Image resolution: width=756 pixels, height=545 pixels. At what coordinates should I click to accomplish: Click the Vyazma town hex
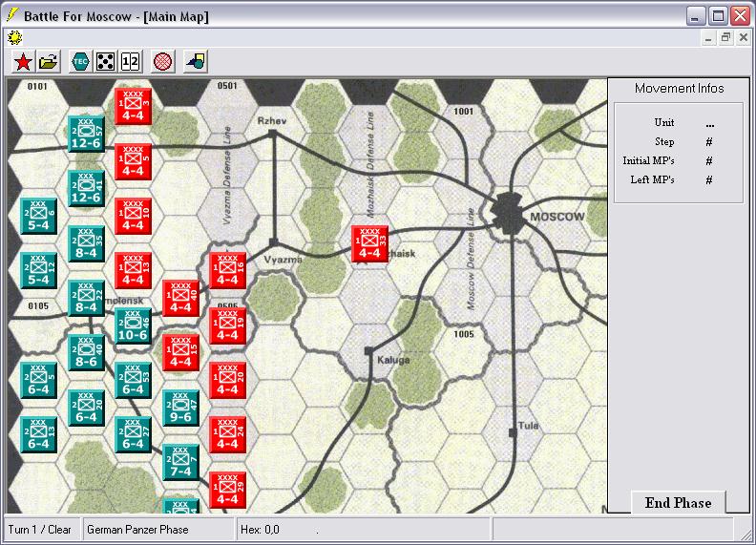[x=275, y=242]
